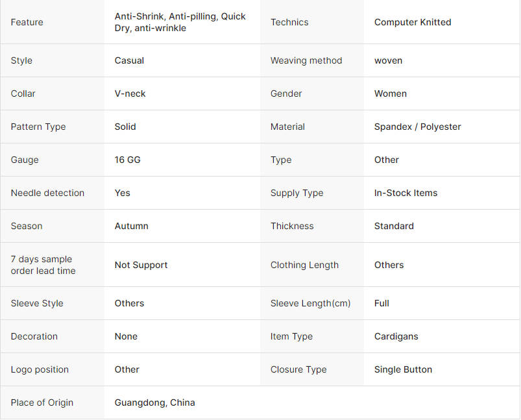521x420 pixels.
Task: Click the Needle detection label
Action: (47, 193)
